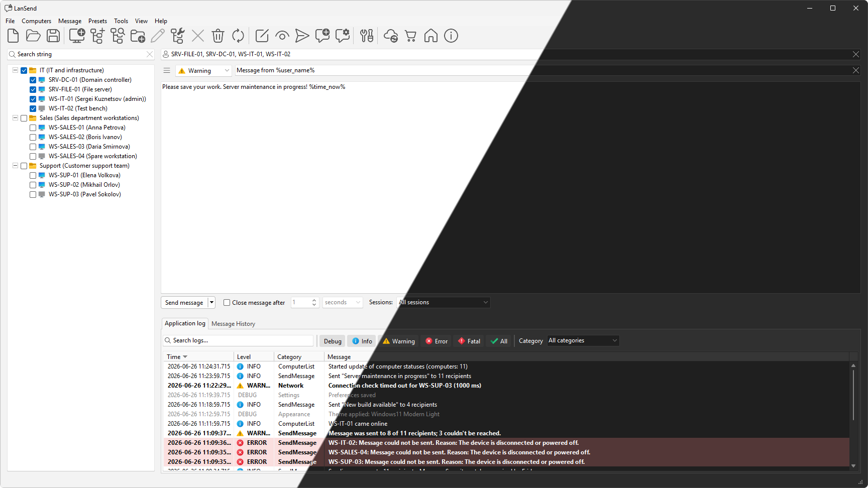This screenshot has height=488, width=868.
Task: Click the close-after seconds spinner
Action: 305,302
